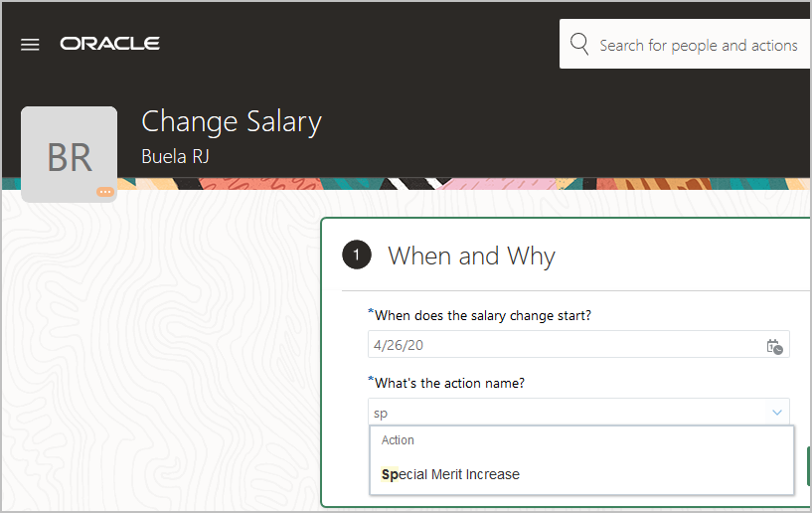Open the calendar date picker icon

pyautogui.click(x=774, y=346)
